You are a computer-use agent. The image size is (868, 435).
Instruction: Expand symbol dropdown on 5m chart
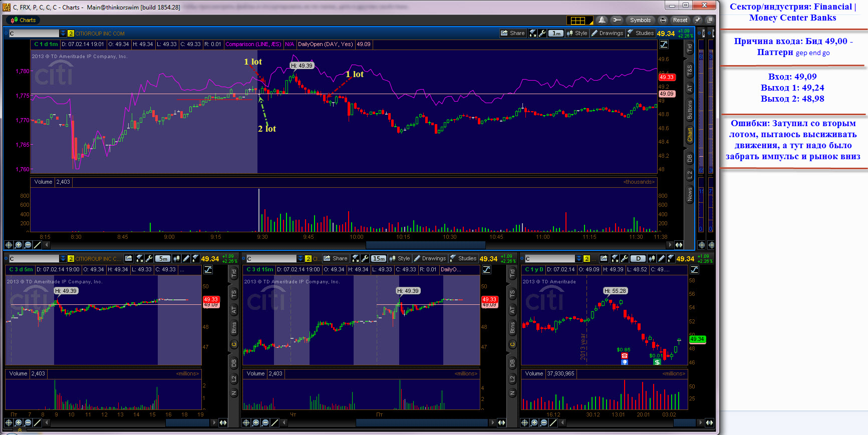(x=63, y=258)
